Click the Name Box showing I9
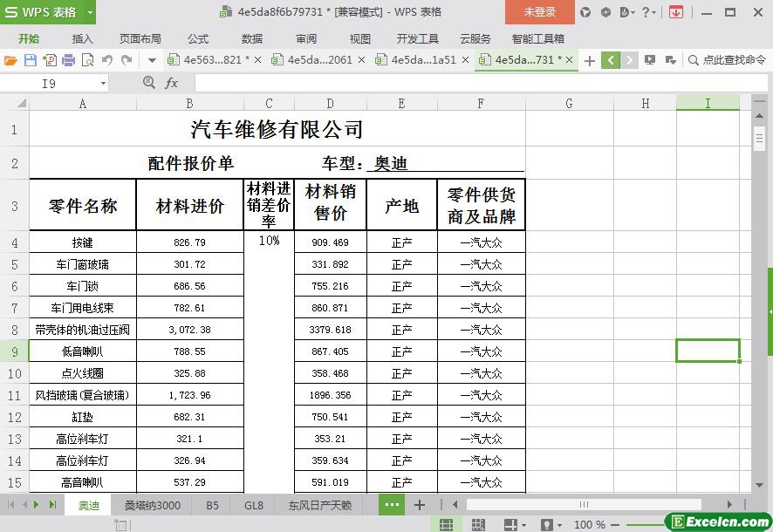 pos(50,83)
